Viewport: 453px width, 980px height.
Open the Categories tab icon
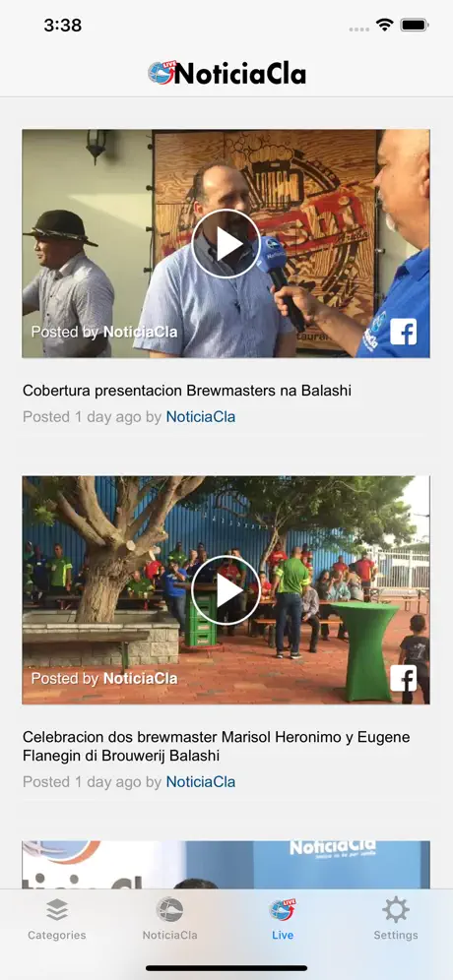(x=57, y=910)
